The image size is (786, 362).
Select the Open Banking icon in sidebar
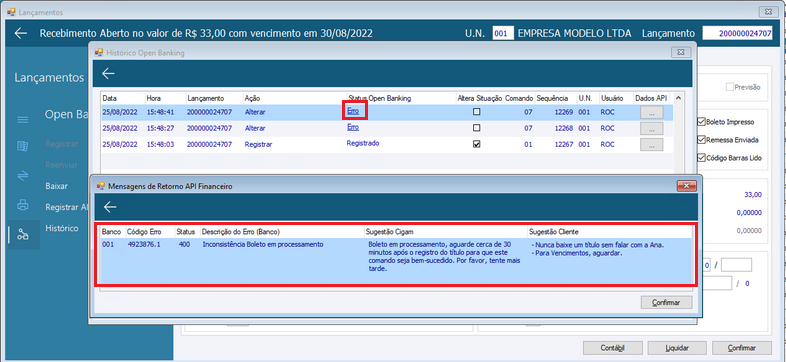23,234
